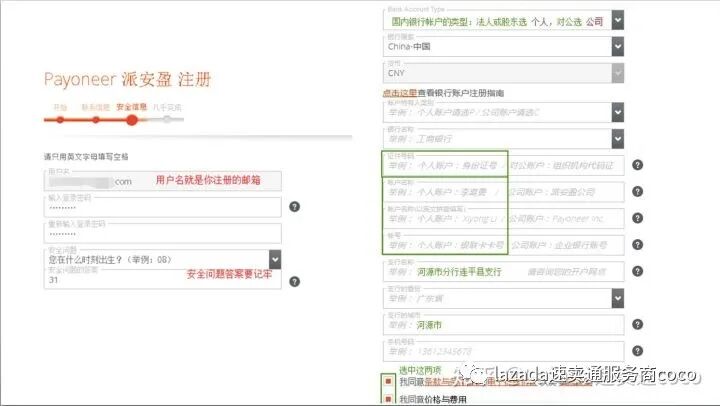Image resolution: width=720 pixels, height=406 pixels.
Task: Check the terms and conditions agreement box
Action: pos(388,381)
